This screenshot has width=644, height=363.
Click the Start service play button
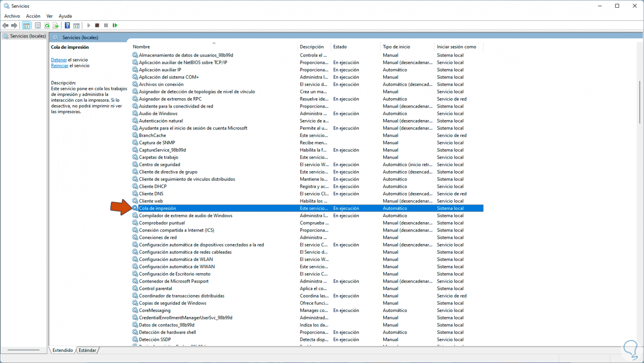89,25
